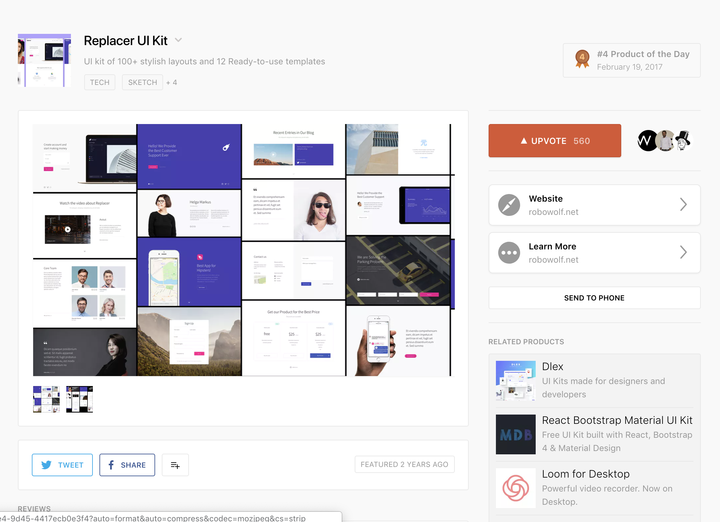Click the Website compass icon
720x522 pixels.
pos(509,205)
